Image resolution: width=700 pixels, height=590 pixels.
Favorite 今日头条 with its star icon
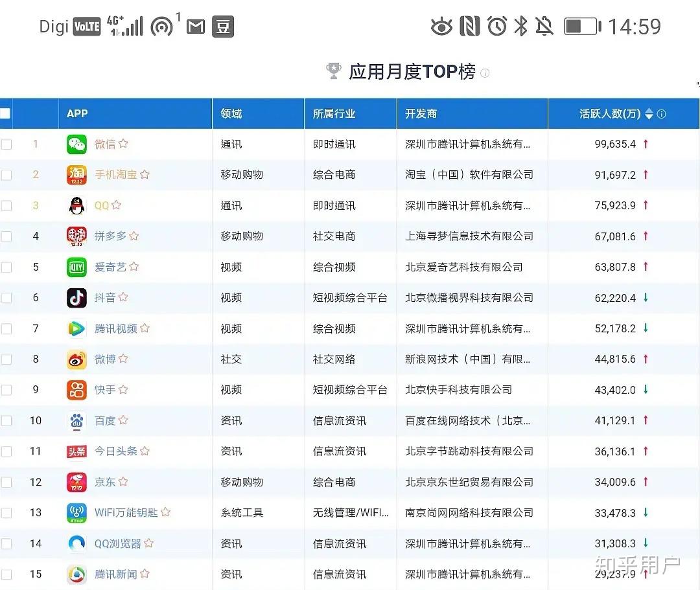145,451
